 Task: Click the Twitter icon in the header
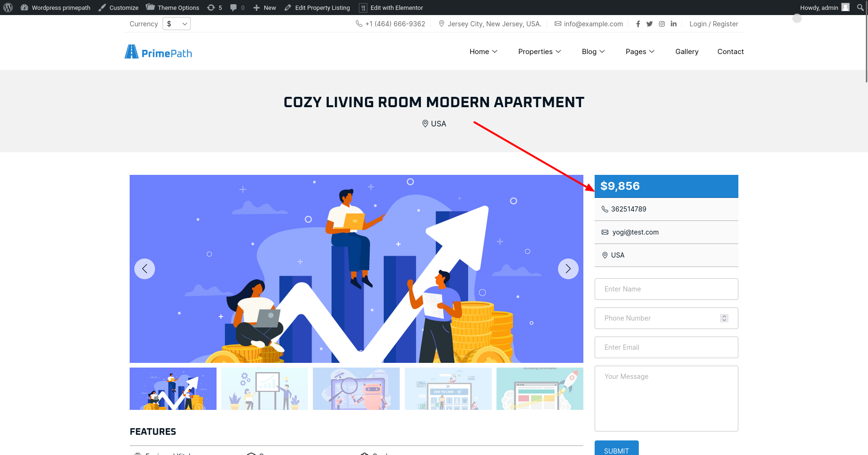tap(650, 24)
